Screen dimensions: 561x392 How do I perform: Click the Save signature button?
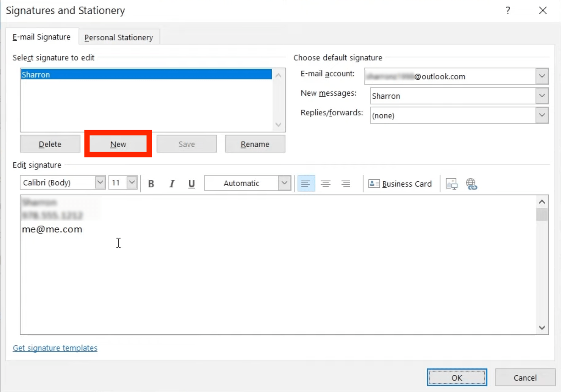coord(187,144)
